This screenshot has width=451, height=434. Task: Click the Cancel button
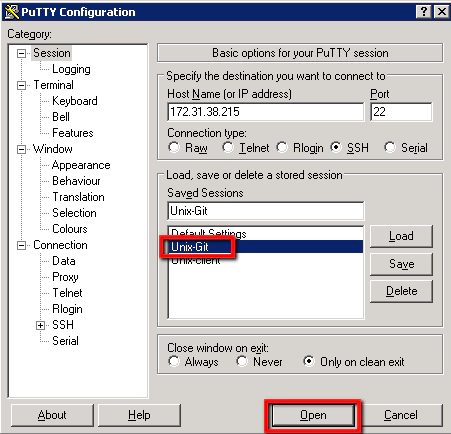pyautogui.click(x=400, y=415)
